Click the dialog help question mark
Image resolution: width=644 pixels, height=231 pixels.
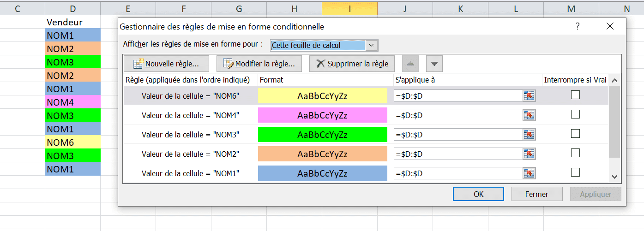click(x=578, y=27)
